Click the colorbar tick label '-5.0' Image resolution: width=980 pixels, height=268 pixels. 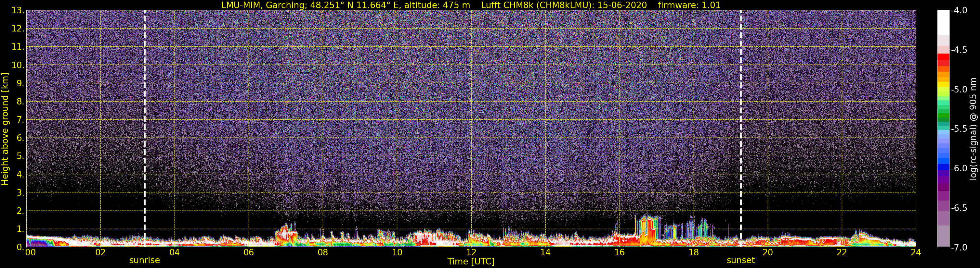pos(959,90)
